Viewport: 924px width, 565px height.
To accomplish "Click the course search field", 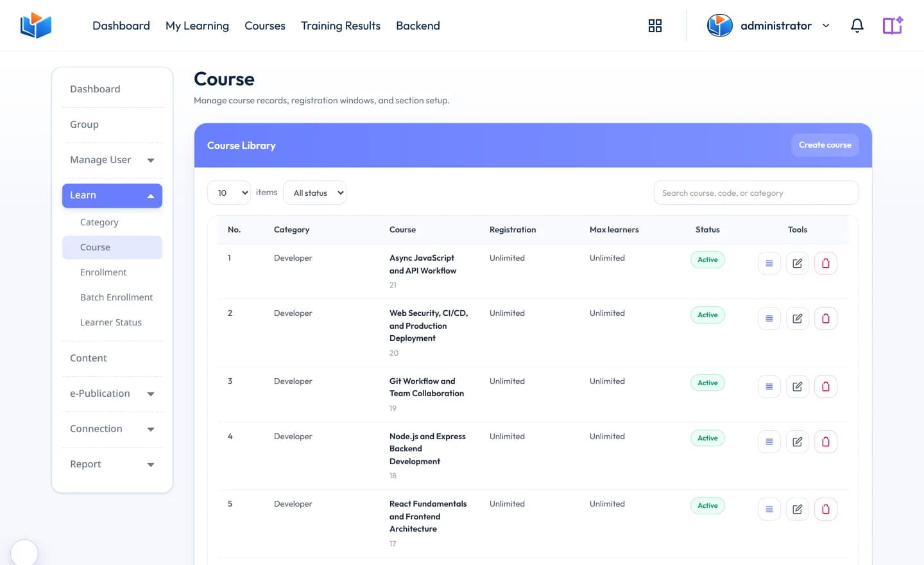I will 756,193.
